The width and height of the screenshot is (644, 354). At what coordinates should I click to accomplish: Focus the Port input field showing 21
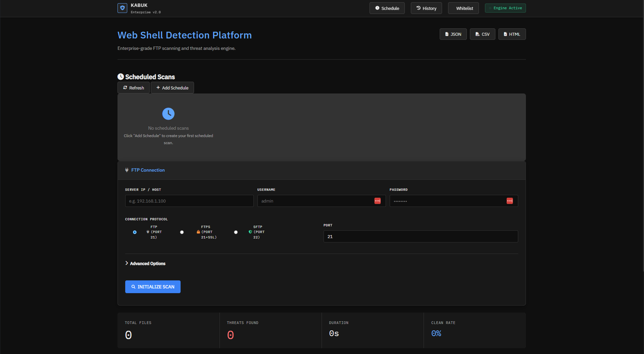tap(421, 236)
